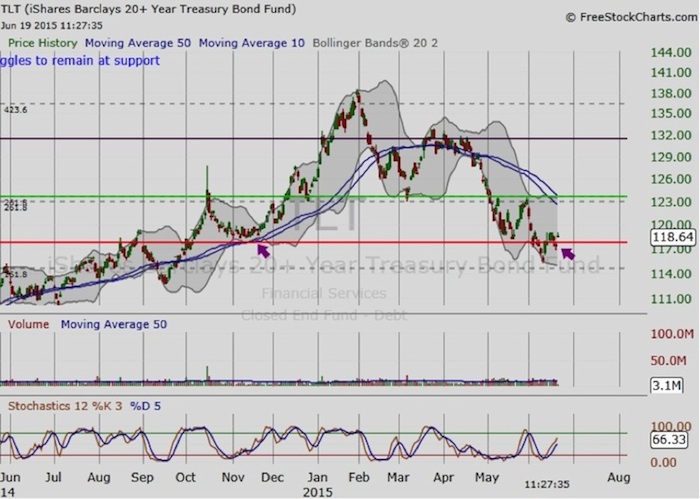Click the 118.64 current price label
700x499 pixels.
coord(673,237)
